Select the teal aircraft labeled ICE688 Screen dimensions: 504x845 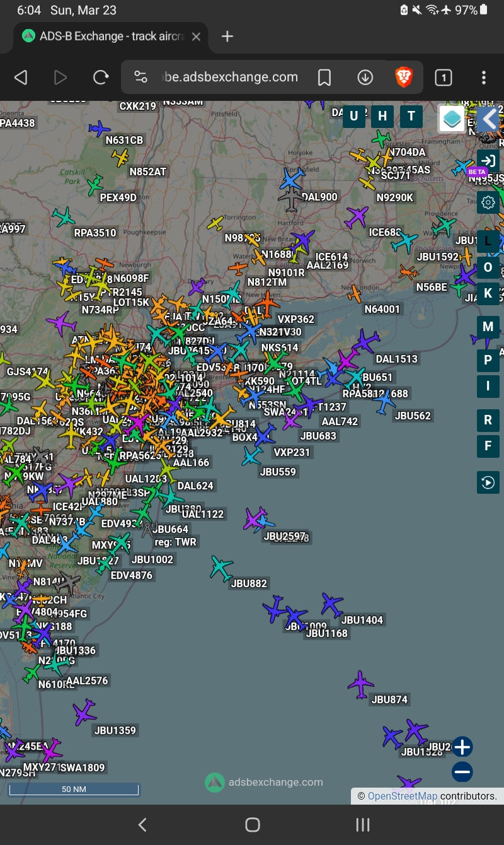click(404, 242)
